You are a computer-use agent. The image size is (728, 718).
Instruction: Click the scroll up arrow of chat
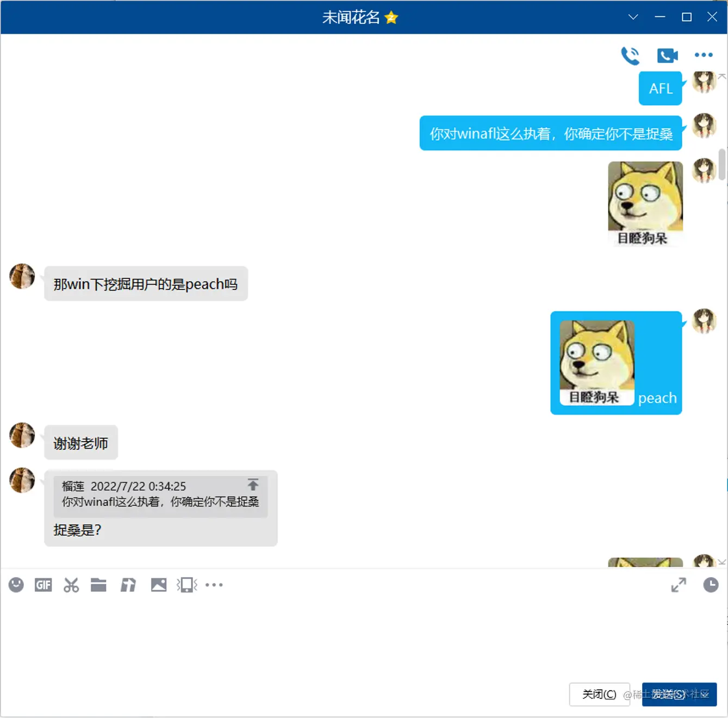tap(722, 77)
